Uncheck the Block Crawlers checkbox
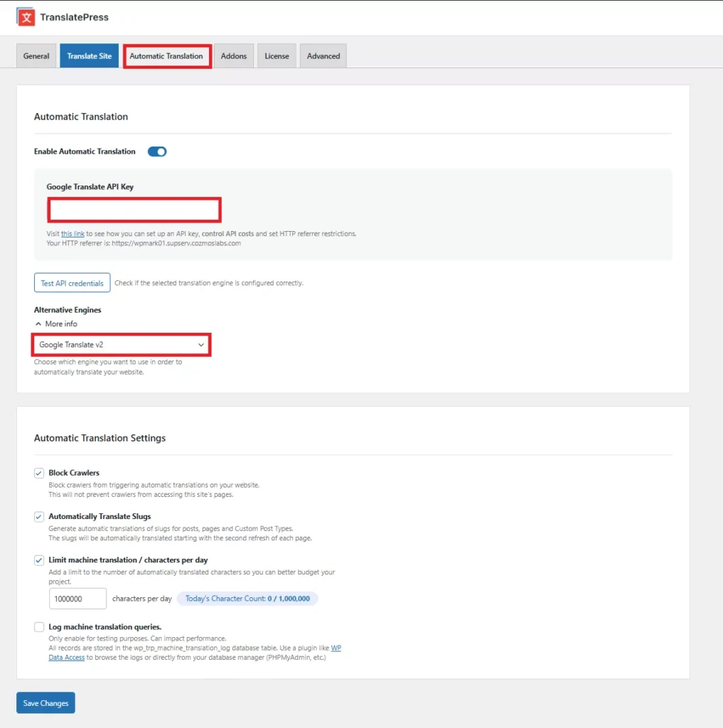723x728 pixels. (39, 473)
